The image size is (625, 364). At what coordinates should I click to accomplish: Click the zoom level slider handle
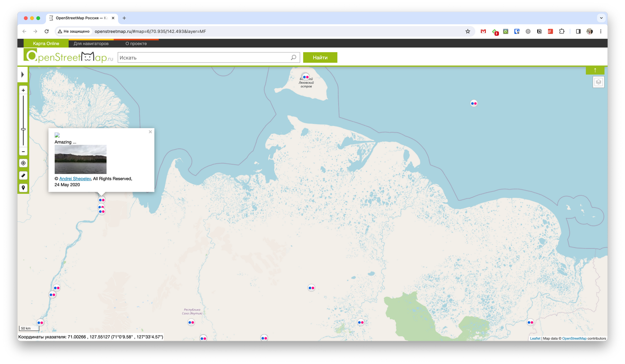pyautogui.click(x=23, y=129)
